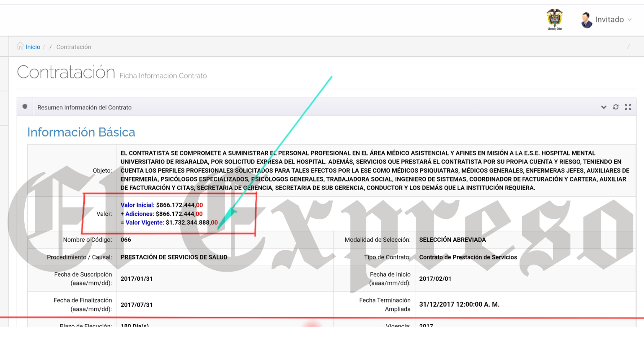
Task: Click the Valor row label
Action: (x=104, y=214)
